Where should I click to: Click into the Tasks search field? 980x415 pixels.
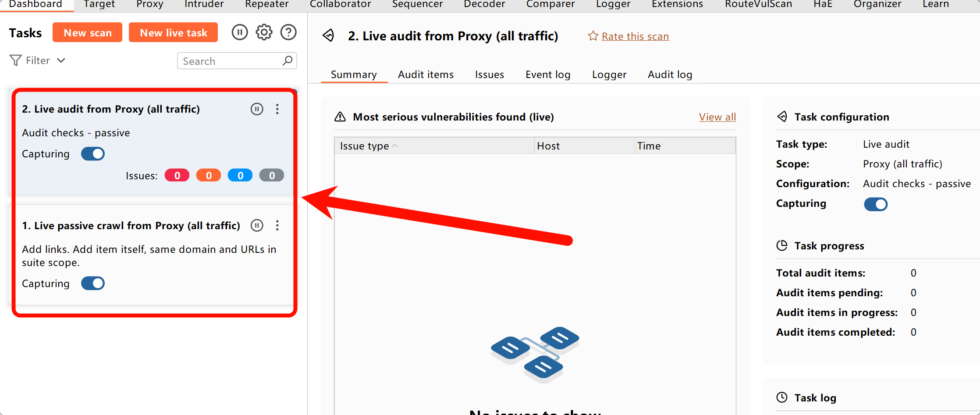click(230, 61)
